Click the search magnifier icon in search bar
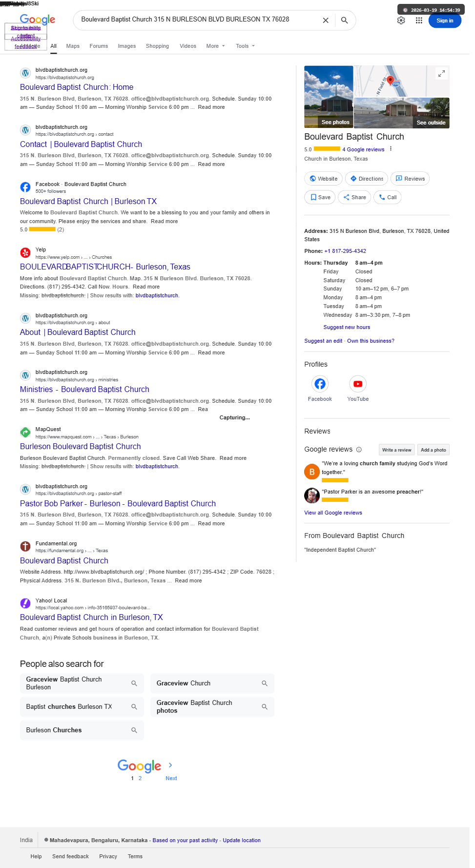The height and width of the screenshot is (868, 475). coord(344,21)
